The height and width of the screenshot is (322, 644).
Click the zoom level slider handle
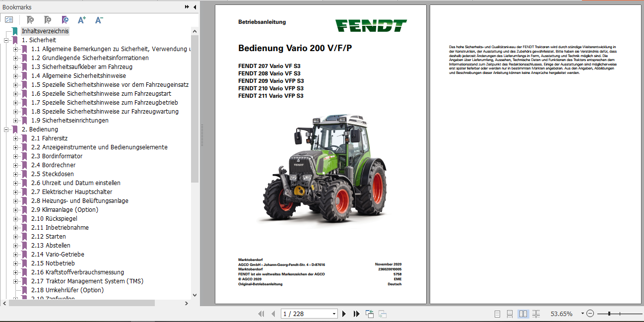pos(609,314)
